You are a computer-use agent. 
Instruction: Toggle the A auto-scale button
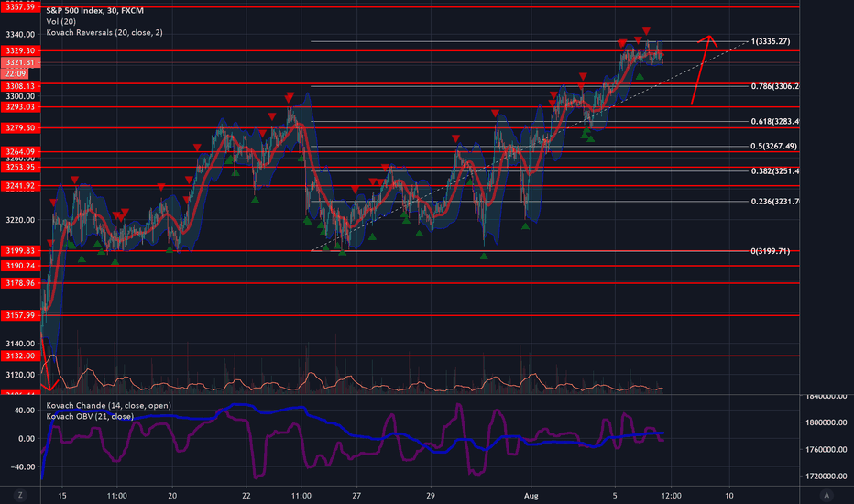(x=827, y=495)
